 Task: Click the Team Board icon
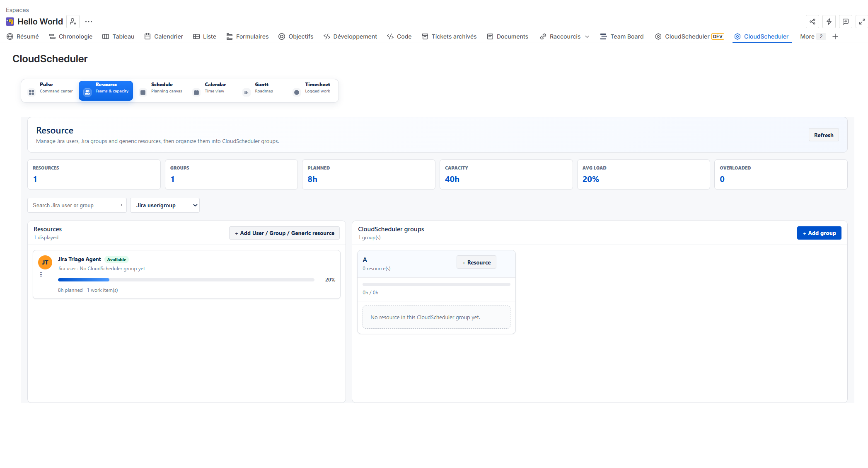click(604, 36)
